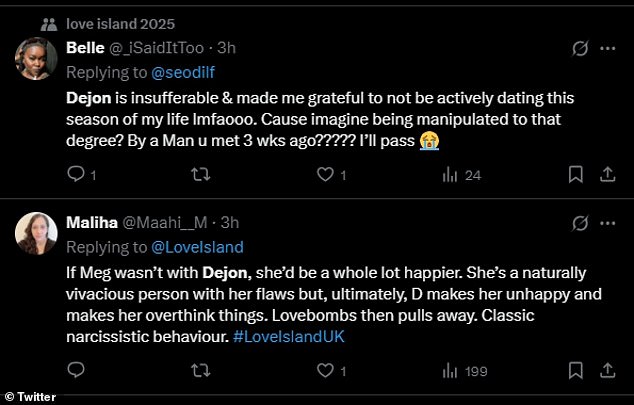
Task: Expand more options on Maliha's tweet
Action: pyautogui.click(x=607, y=224)
